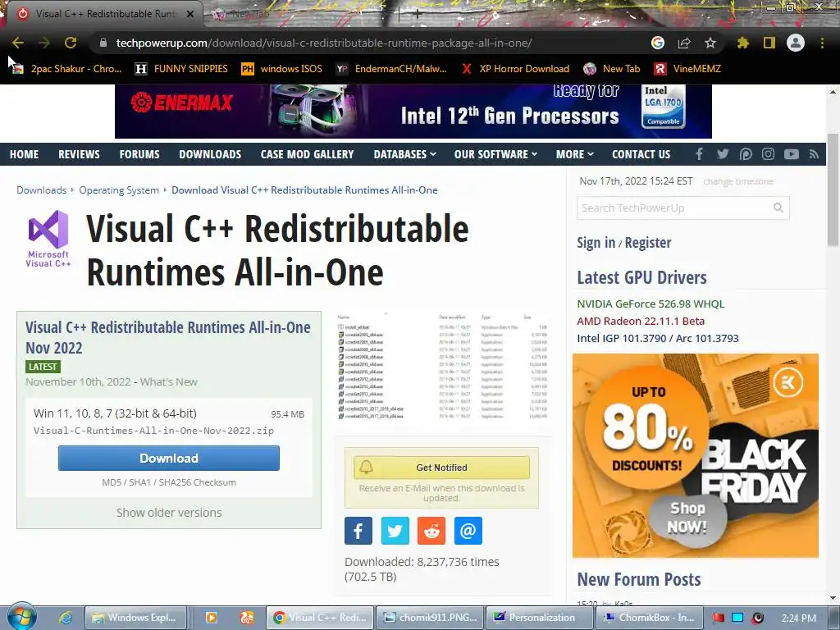Image resolution: width=840 pixels, height=630 pixels.
Task: Share download via the email @ button
Action: 468,531
